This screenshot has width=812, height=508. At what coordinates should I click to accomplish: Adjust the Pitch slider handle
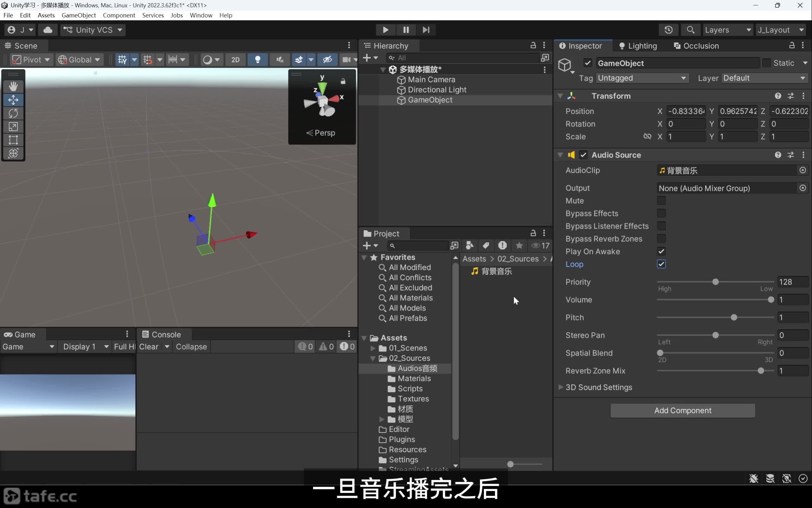point(734,317)
